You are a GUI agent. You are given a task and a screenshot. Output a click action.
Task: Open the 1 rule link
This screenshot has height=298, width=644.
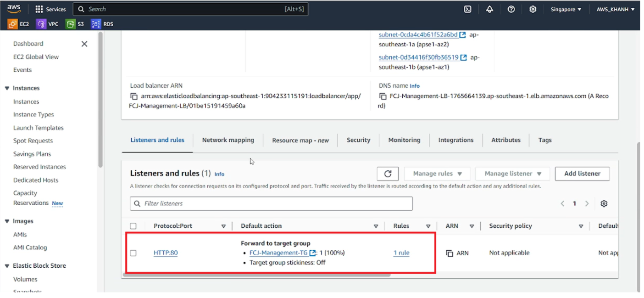click(401, 253)
